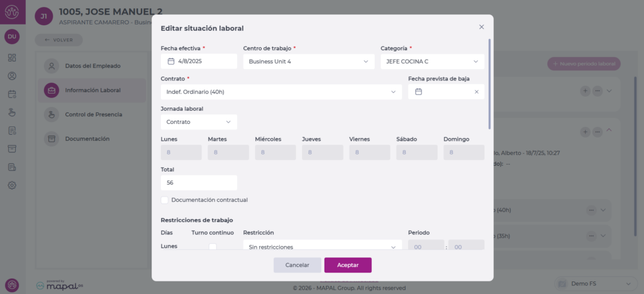Close the Editar situación laboral dialog

(481, 27)
